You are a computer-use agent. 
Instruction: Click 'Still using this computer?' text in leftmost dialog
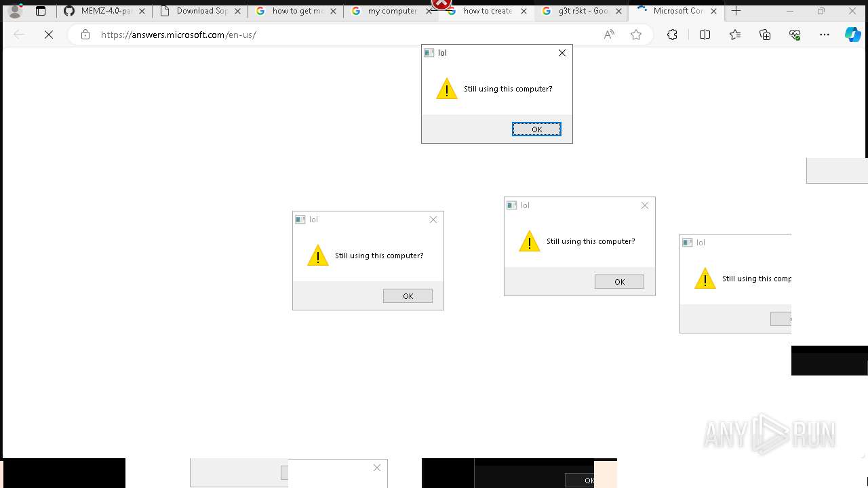tap(379, 256)
